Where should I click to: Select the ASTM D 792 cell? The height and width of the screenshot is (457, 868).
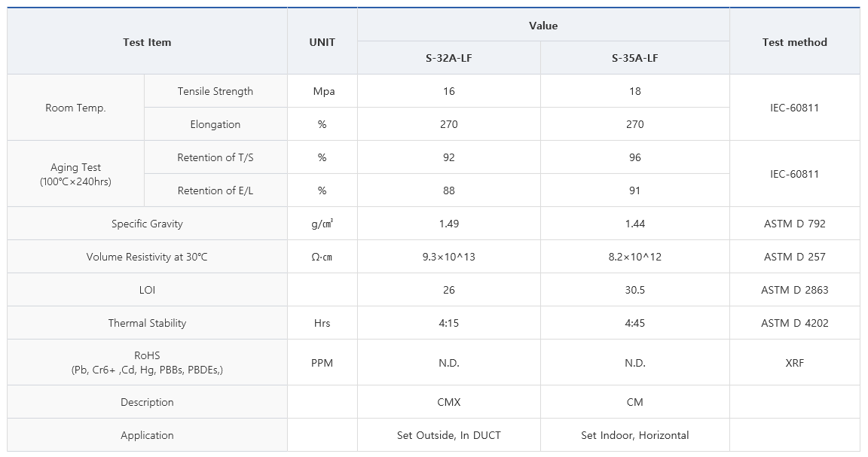[x=794, y=224]
